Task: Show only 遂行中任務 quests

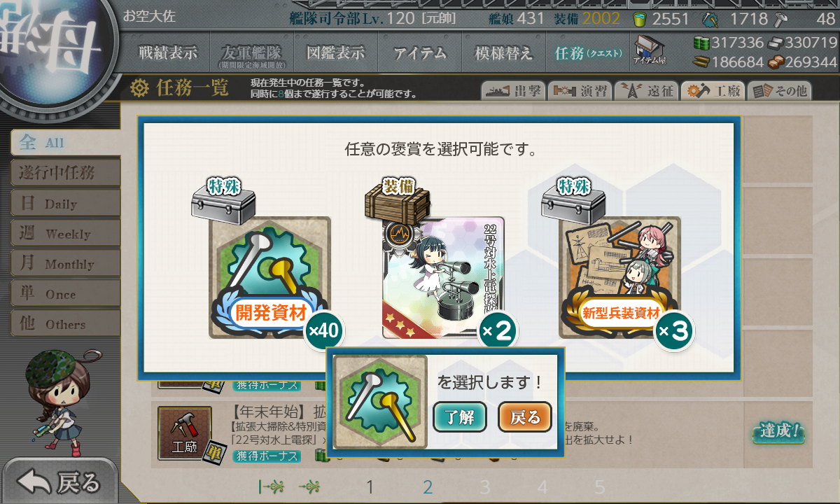Action: point(65,173)
